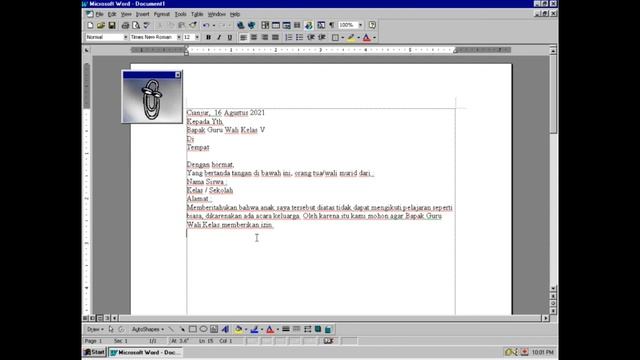Open Office Assistant help button

(x=372, y=25)
